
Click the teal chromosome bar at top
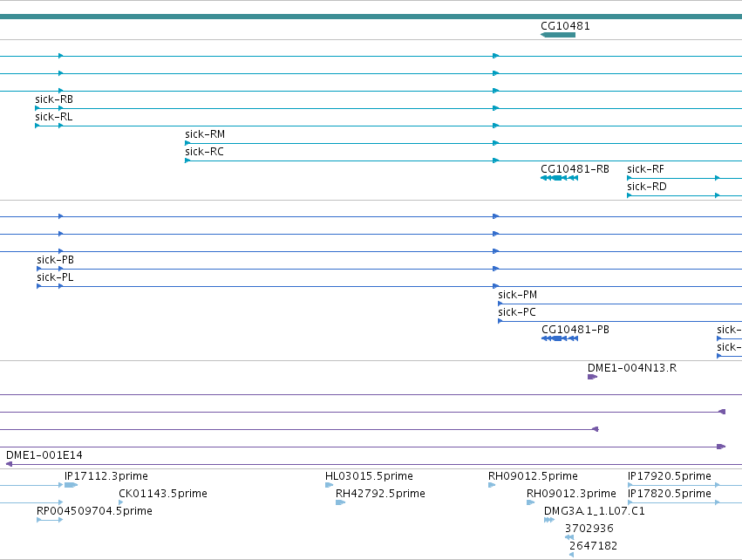click(371, 17)
